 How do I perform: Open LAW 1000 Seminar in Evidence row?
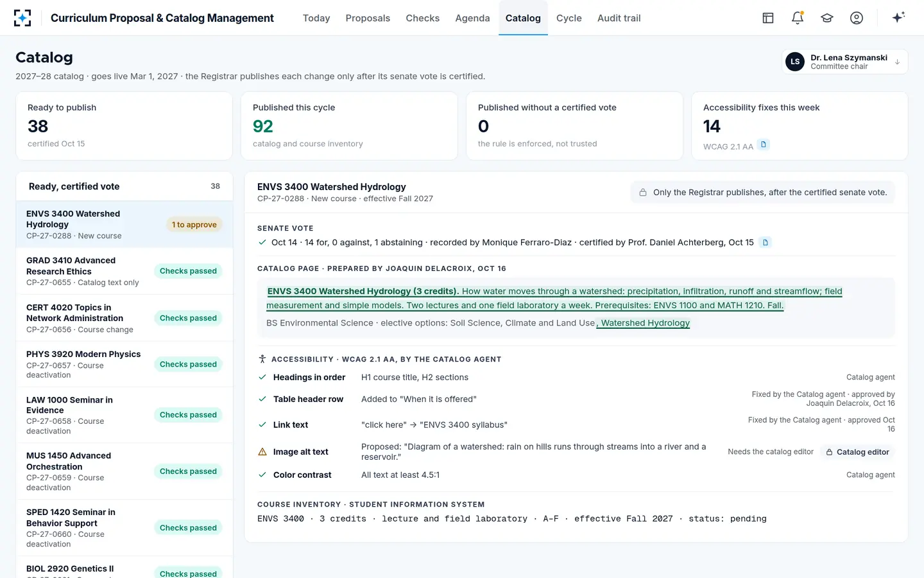[x=124, y=415]
